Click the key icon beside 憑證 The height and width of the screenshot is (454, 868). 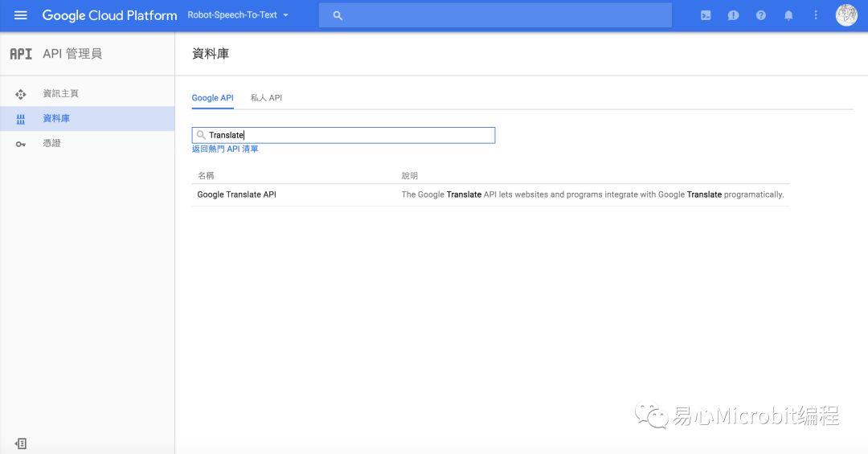click(x=20, y=144)
